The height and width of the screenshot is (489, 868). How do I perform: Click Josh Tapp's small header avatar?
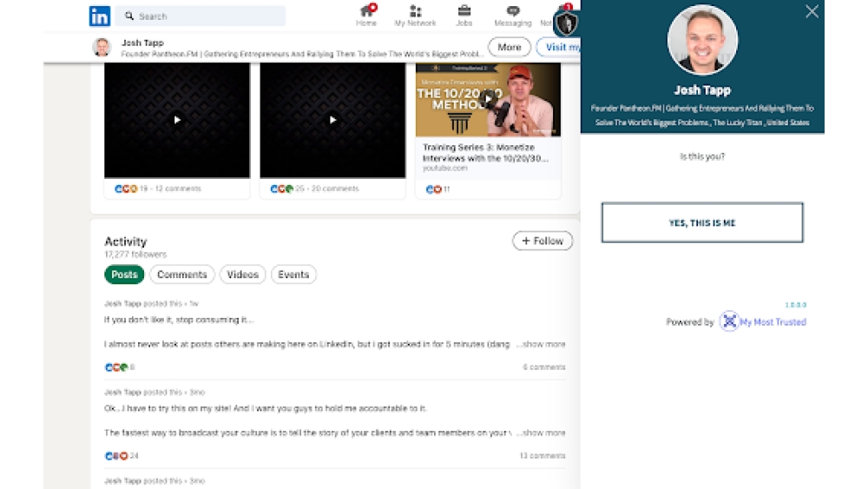[x=102, y=48]
